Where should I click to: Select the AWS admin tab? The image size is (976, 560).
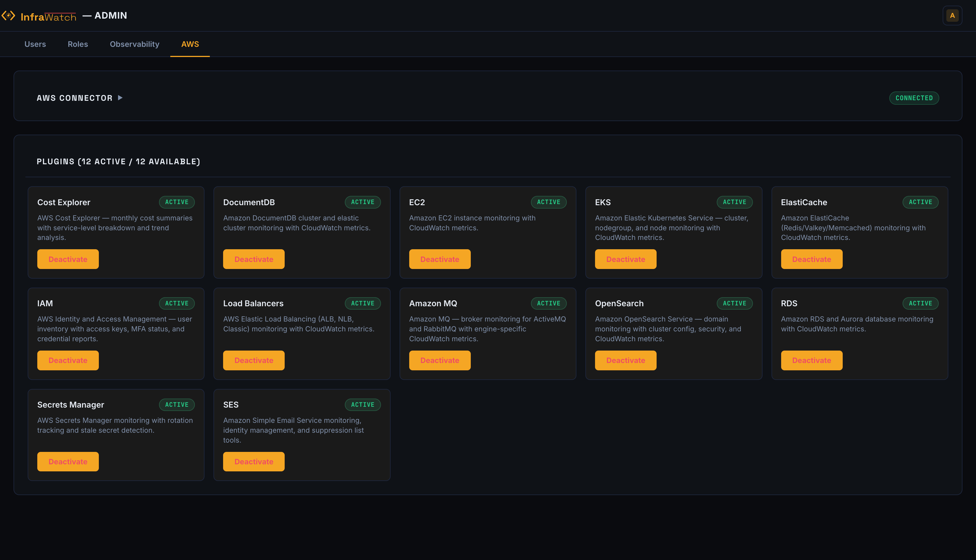click(190, 44)
